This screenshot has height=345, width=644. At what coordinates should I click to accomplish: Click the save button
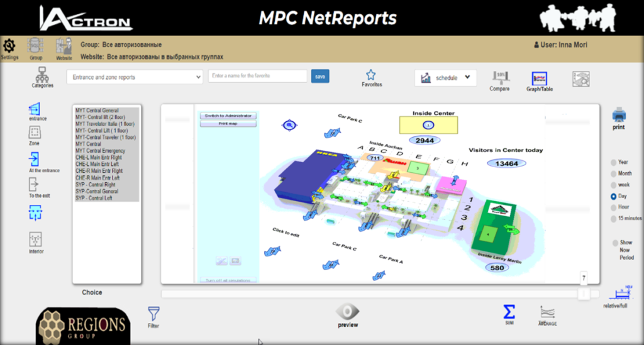[x=320, y=76]
